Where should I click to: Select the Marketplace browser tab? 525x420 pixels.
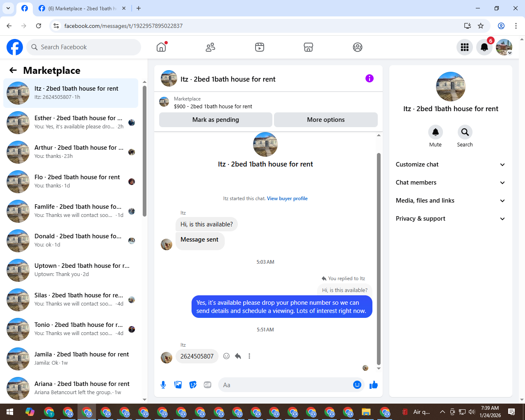(82, 8)
